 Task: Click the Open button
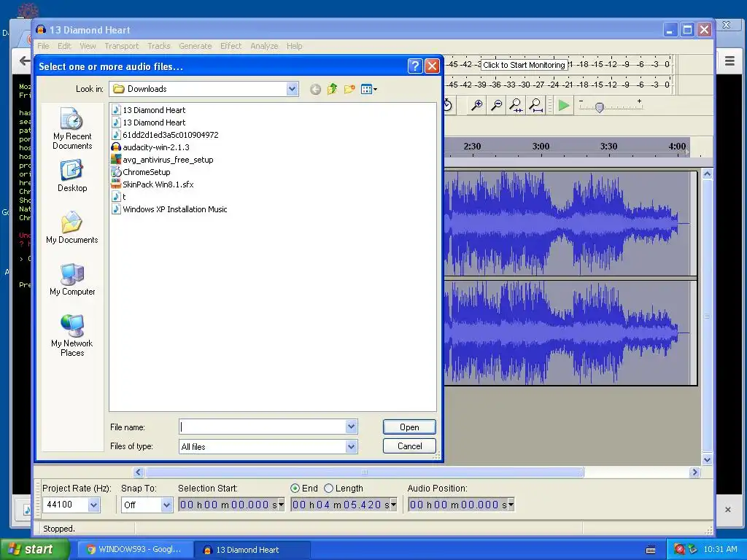(x=409, y=427)
